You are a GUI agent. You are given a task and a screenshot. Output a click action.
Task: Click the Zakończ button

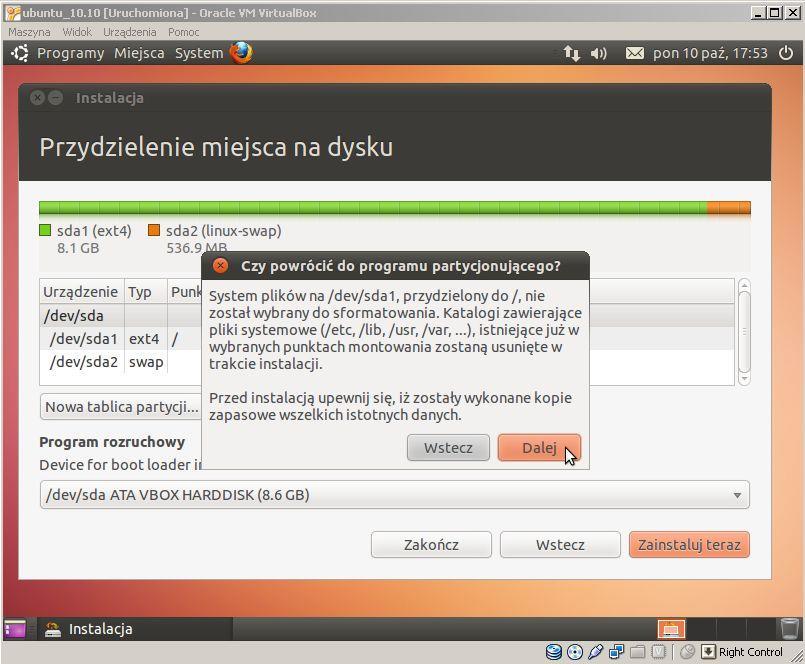(431, 544)
